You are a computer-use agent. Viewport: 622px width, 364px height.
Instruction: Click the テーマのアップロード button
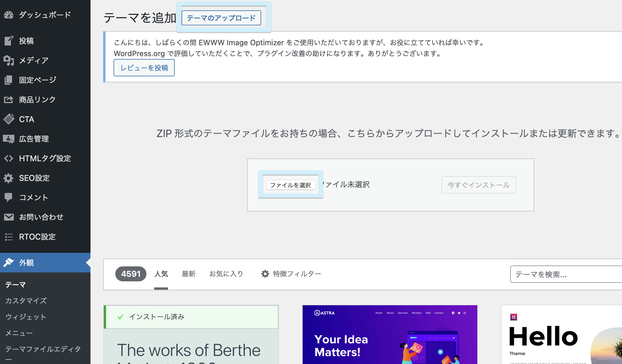(x=221, y=18)
